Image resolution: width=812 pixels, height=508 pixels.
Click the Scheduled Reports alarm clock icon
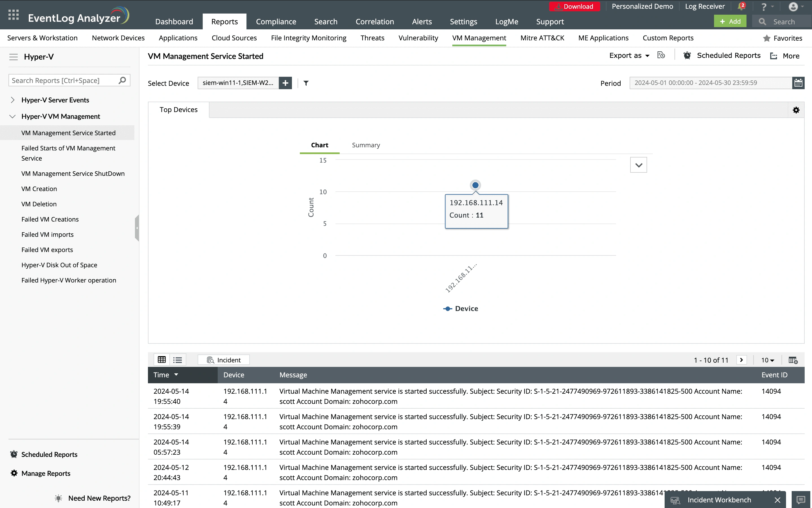click(x=687, y=55)
